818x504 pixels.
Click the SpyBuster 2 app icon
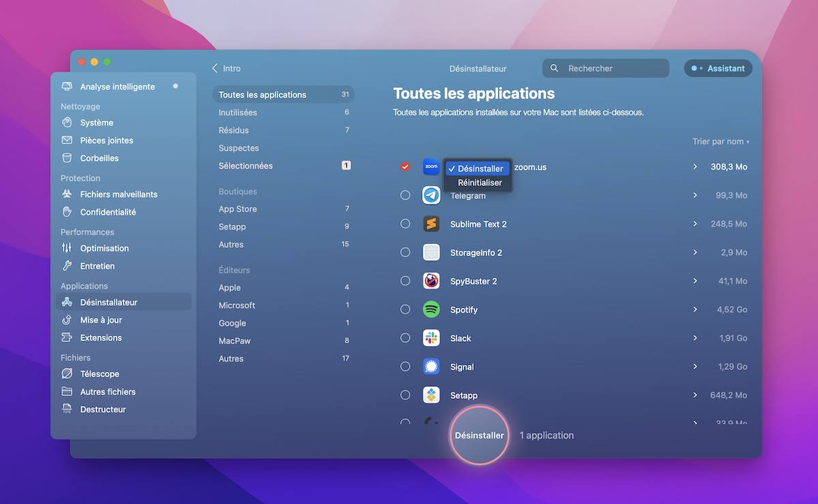[x=431, y=281]
